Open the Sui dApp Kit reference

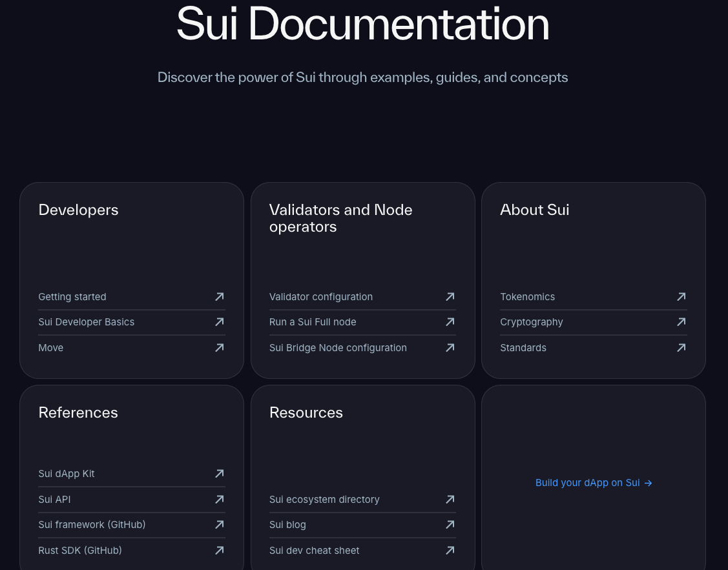tap(67, 474)
